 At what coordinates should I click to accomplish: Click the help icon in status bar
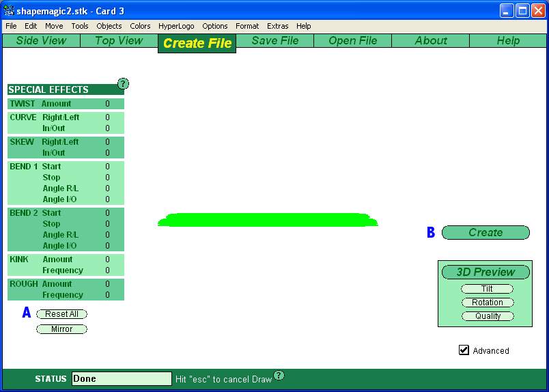point(279,376)
